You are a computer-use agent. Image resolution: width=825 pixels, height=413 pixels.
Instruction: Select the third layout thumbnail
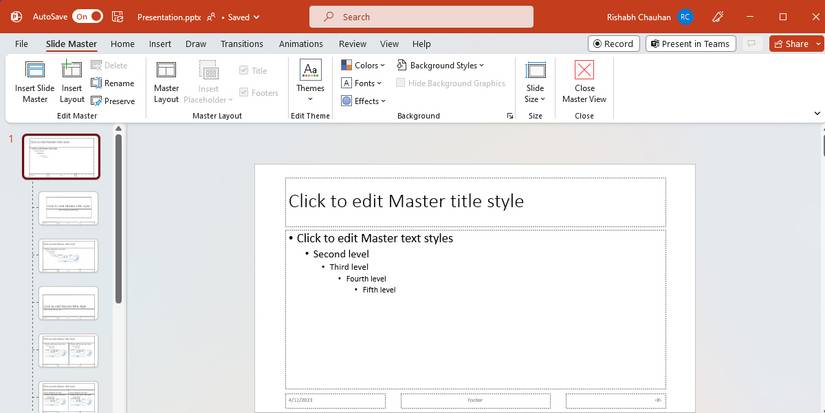coord(68,256)
